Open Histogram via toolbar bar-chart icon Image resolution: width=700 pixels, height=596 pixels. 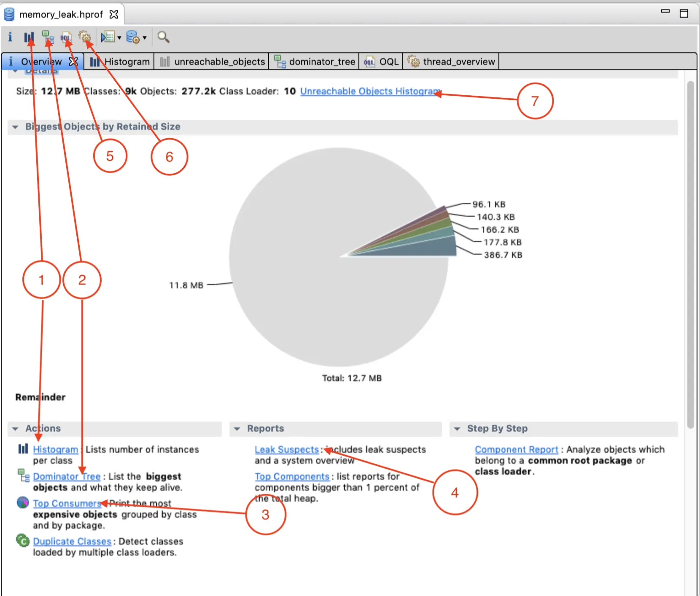pos(29,38)
